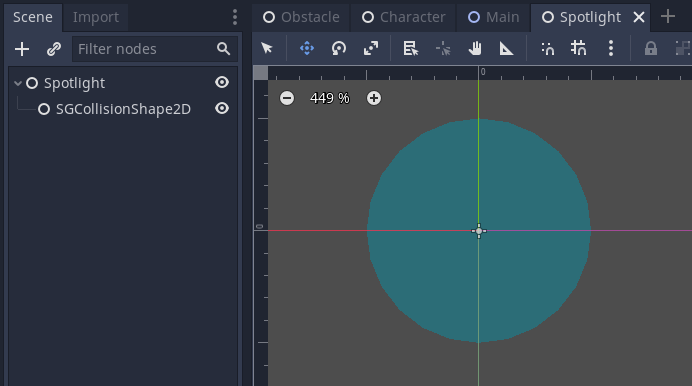The image size is (692, 386).
Task: Open Scene dock options menu
Action: point(235,17)
